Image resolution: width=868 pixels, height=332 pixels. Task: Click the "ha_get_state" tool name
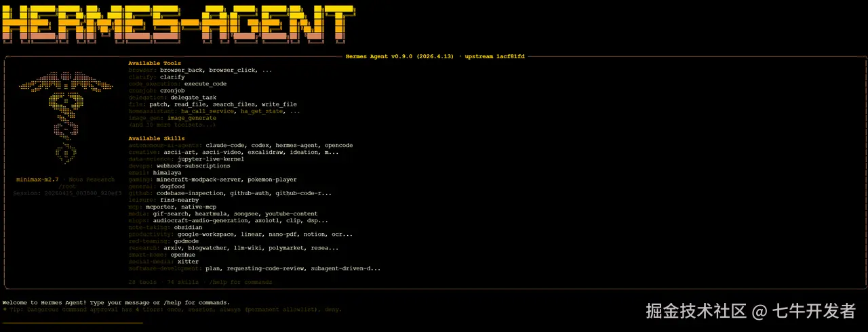262,111
